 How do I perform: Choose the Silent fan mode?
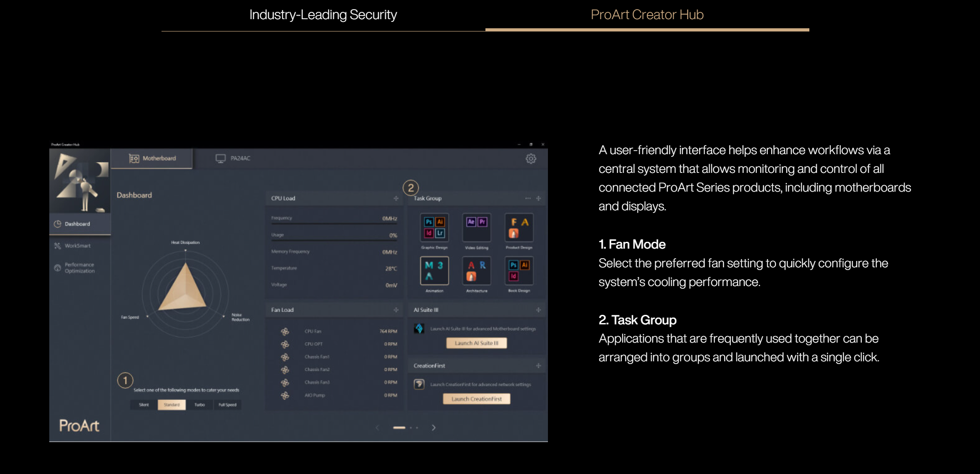[144, 405]
